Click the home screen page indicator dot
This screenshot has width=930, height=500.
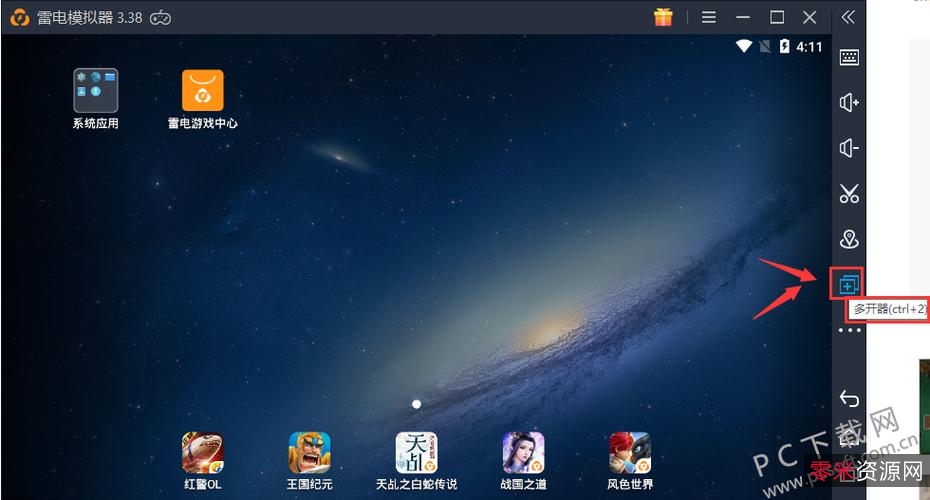[x=416, y=404]
